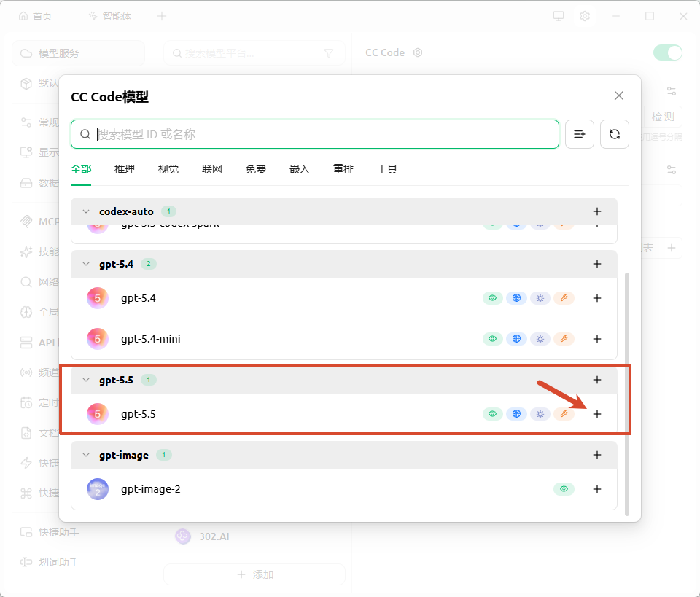This screenshot has height=597, width=700.
Task: Click reasoning badge on gpt-5.4-mini row
Action: click(x=540, y=339)
